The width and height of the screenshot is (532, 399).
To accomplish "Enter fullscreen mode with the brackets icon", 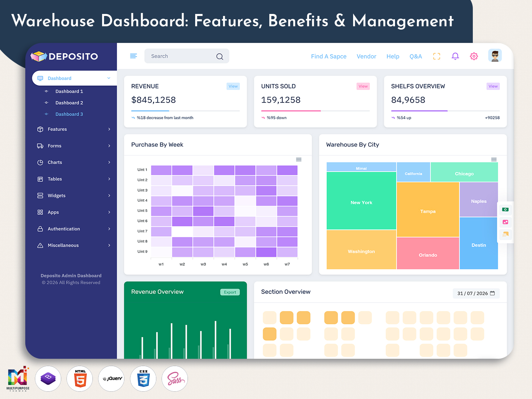I will click(x=437, y=56).
